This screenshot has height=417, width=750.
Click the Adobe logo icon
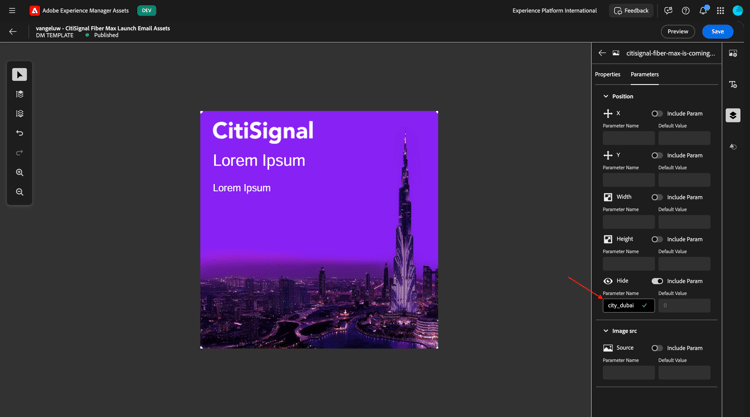34,11
